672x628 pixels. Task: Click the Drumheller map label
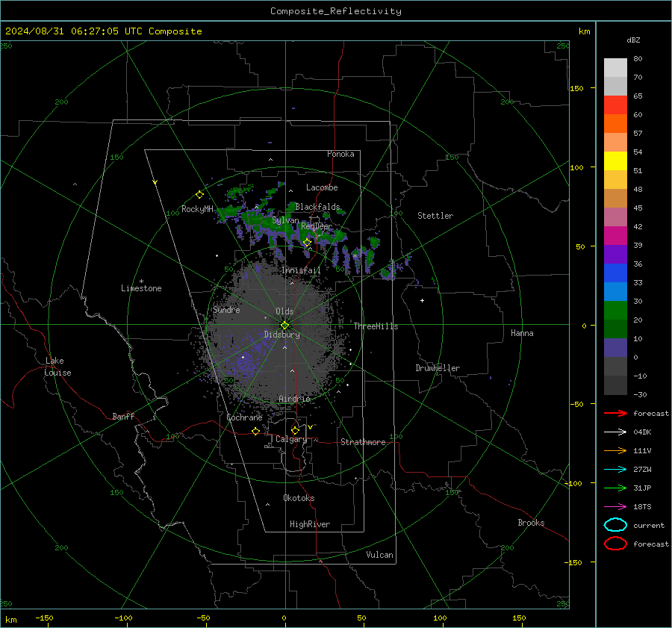click(438, 368)
